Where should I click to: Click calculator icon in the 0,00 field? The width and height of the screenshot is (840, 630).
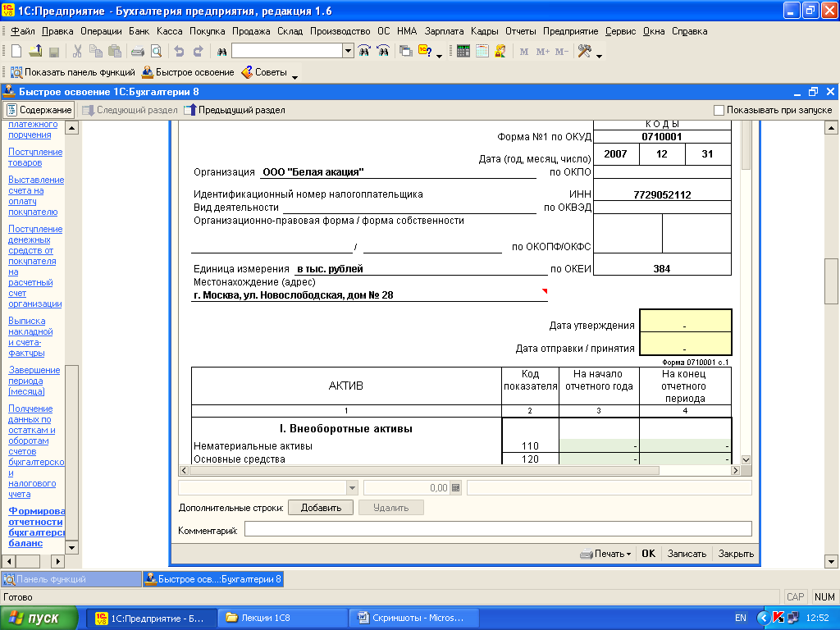[455, 487]
